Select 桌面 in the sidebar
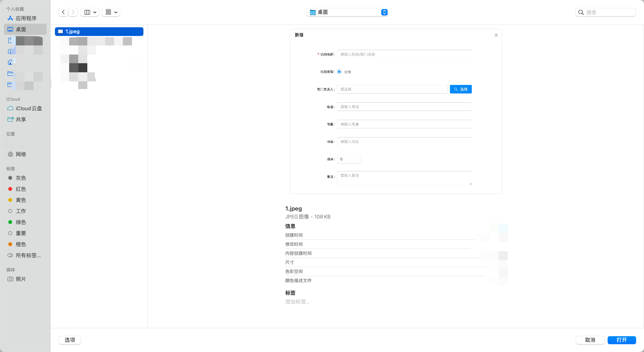Image resolution: width=644 pixels, height=352 pixels. (25, 29)
